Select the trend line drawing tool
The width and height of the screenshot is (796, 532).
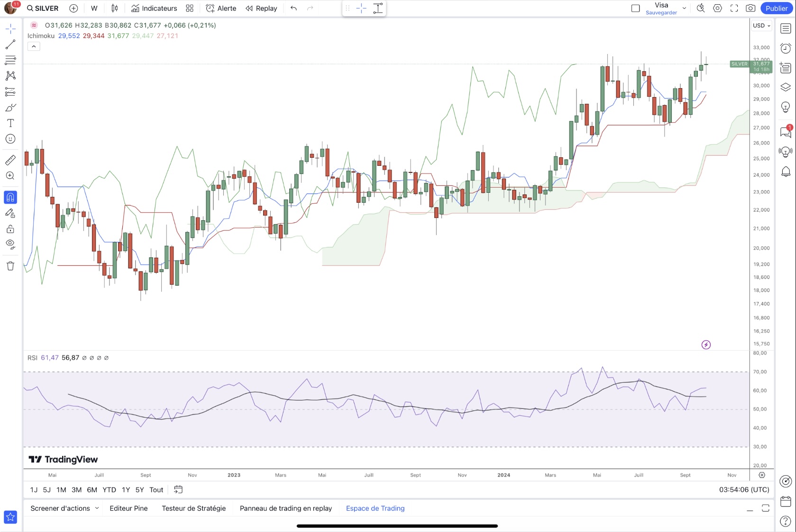click(x=10, y=45)
